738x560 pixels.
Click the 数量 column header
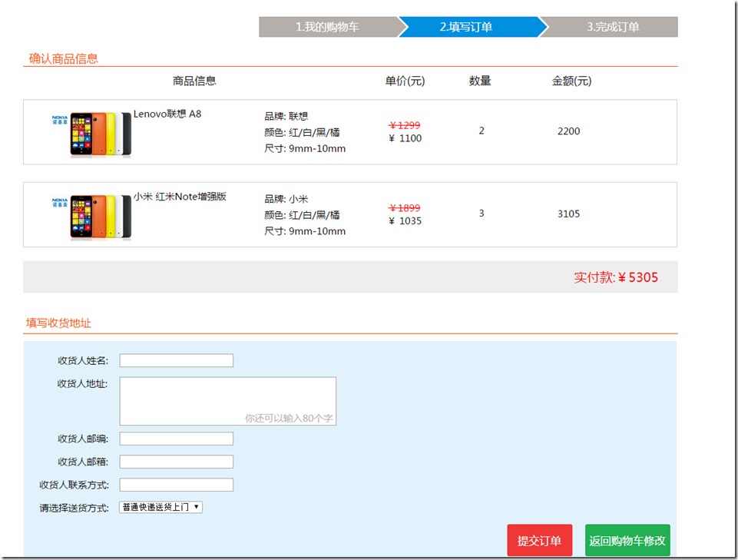480,81
